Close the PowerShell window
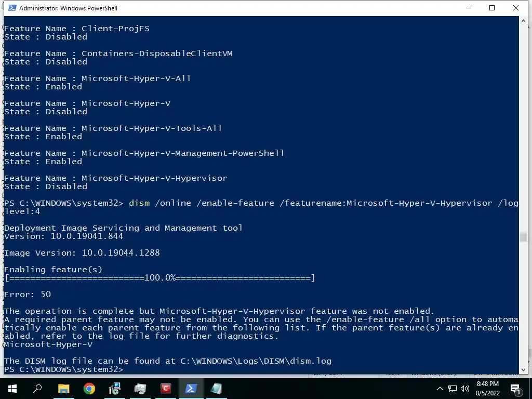The height and width of the screenshot is (399, 532). (x=516, y=8)
